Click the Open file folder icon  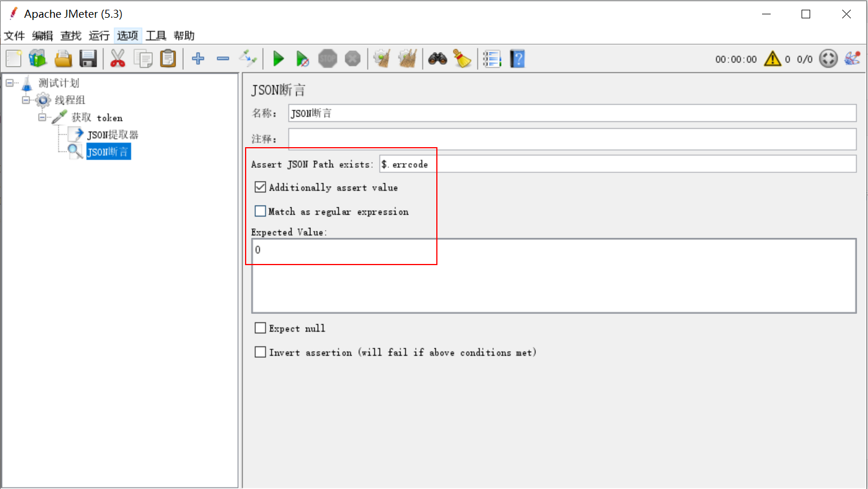click(x=63, y=58)
